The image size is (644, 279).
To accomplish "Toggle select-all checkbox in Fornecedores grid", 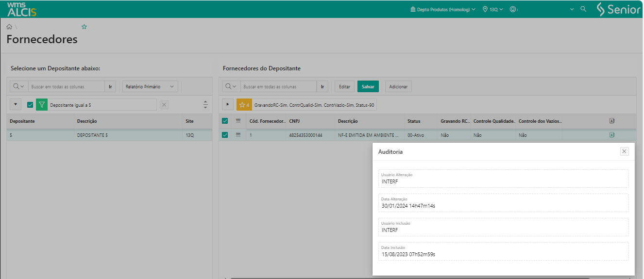I will pyautogui.click(x=225, y=121).
